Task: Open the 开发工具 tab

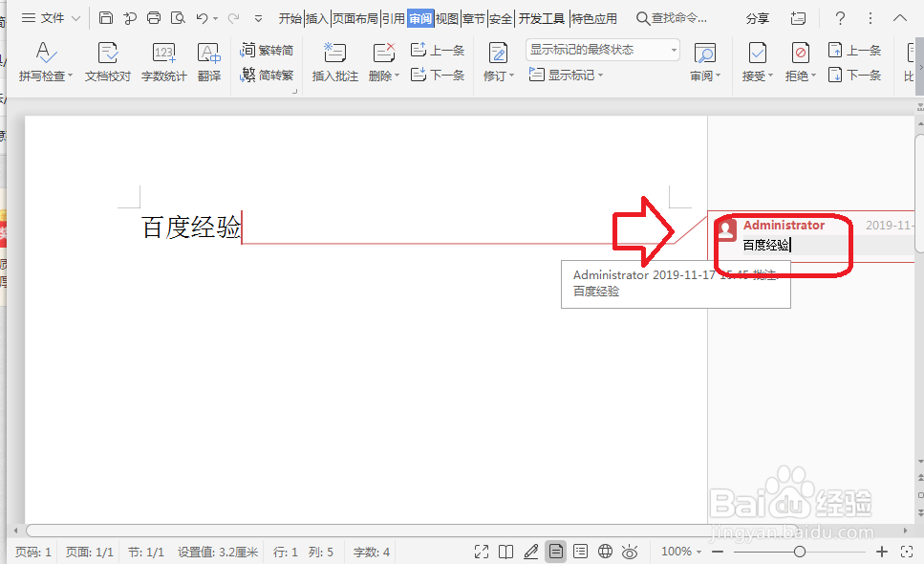Action: 542,19
